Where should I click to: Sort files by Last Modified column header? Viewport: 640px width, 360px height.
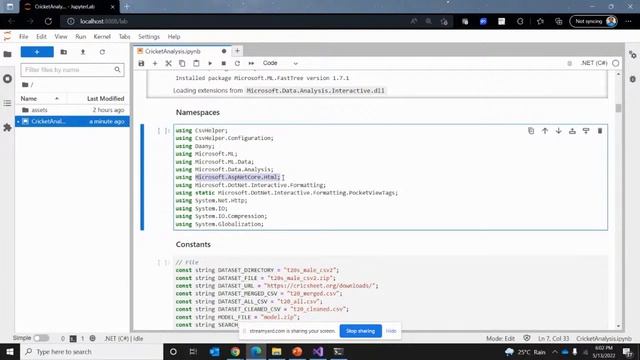(x=105, y=98)
